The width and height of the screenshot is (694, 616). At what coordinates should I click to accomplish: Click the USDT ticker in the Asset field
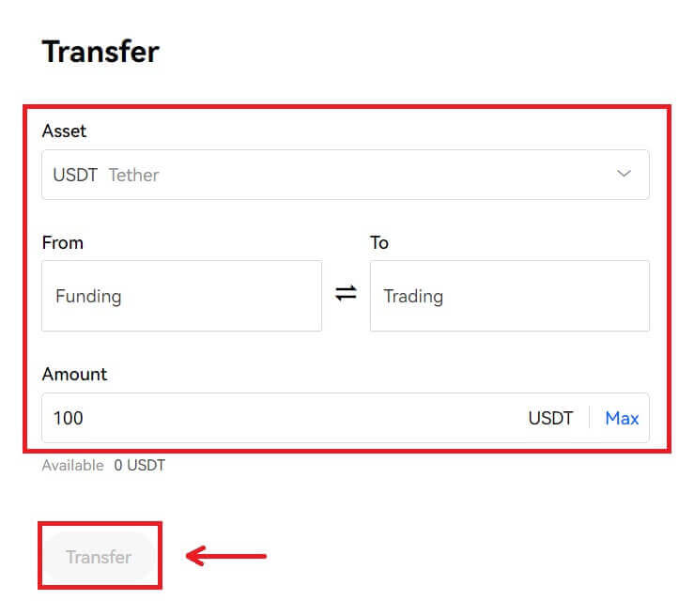(75, 175)
